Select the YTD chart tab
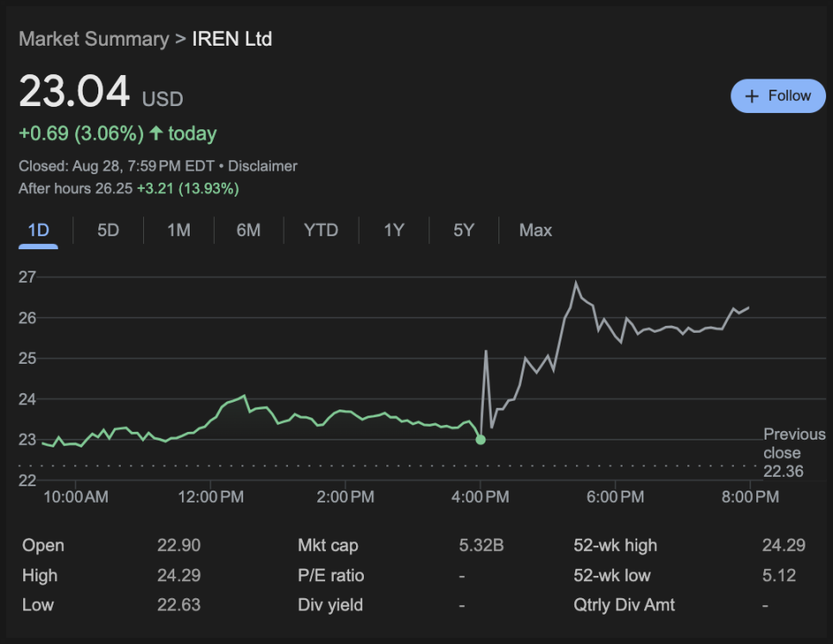833x644 pixels. tap(321, 230)
